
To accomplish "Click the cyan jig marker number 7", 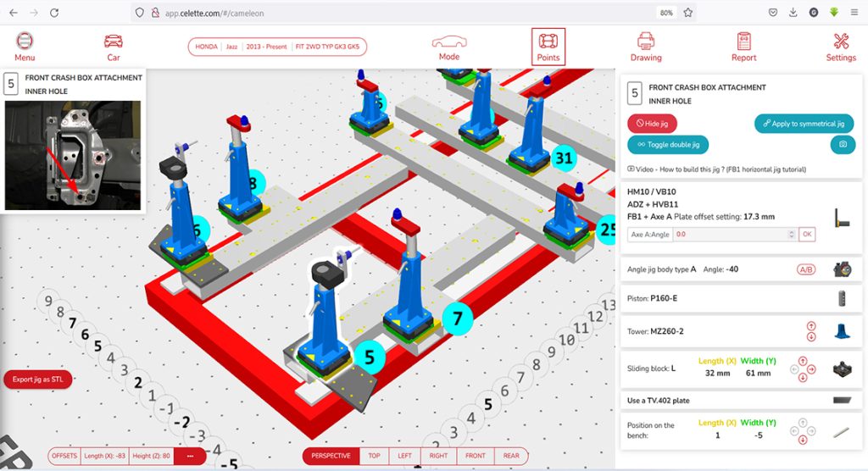I will [x=457, y=319].
